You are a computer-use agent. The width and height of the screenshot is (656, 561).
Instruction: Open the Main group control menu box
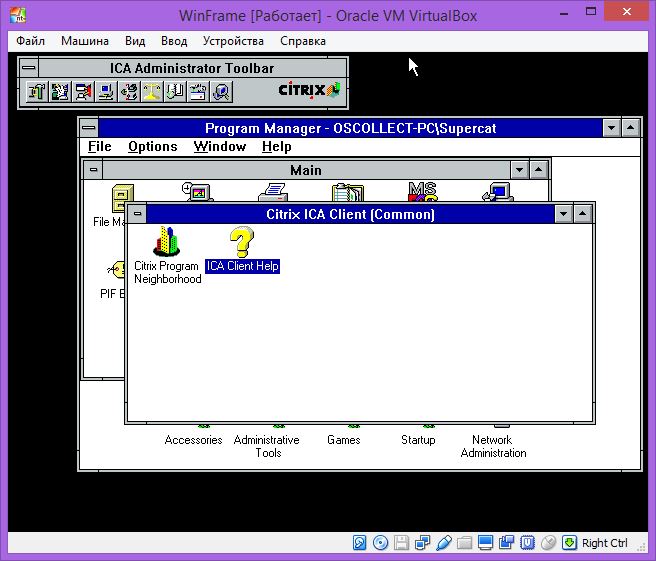(x=94, y=170)
